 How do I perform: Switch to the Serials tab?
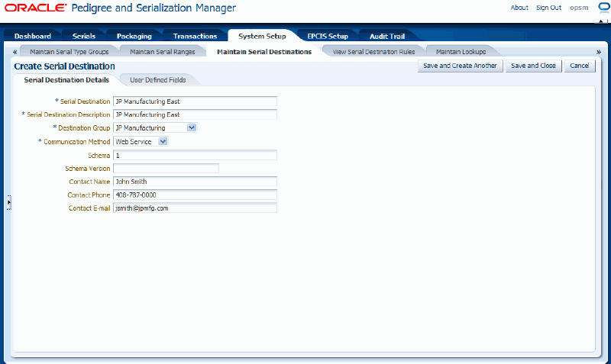click(x=84, y=36)
